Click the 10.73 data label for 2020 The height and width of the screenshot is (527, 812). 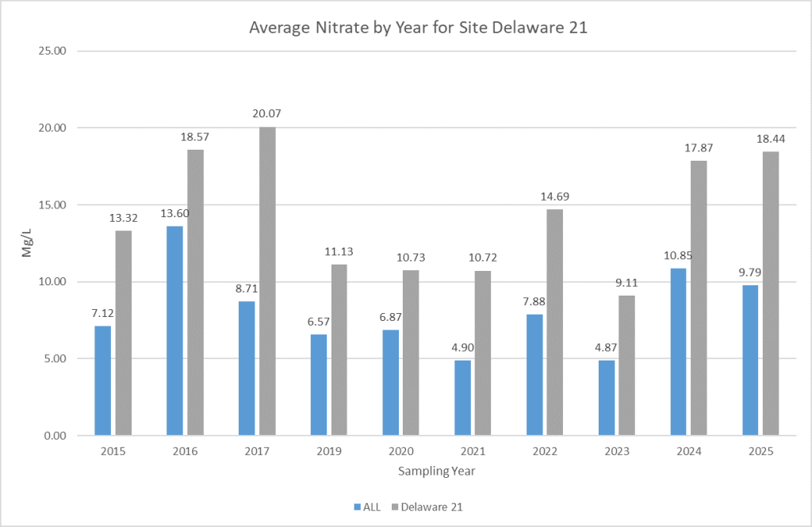click(411, 258)
